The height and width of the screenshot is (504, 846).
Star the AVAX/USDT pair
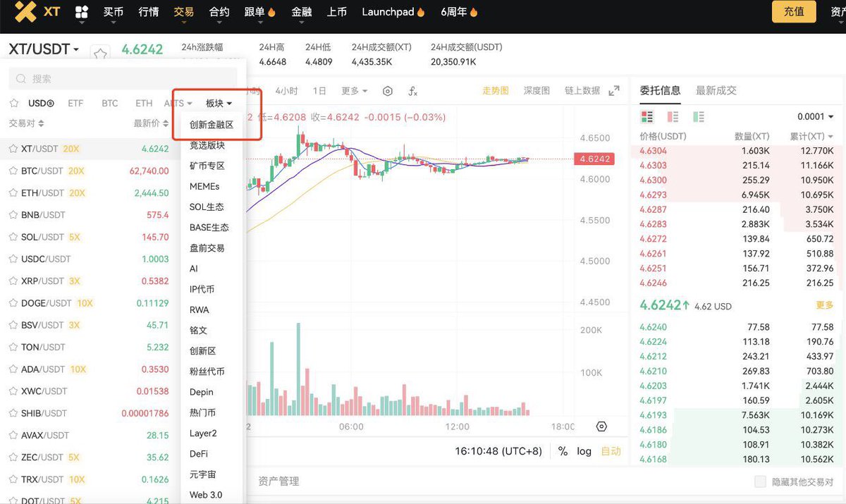pyautogui.click(x=13, y=435)
